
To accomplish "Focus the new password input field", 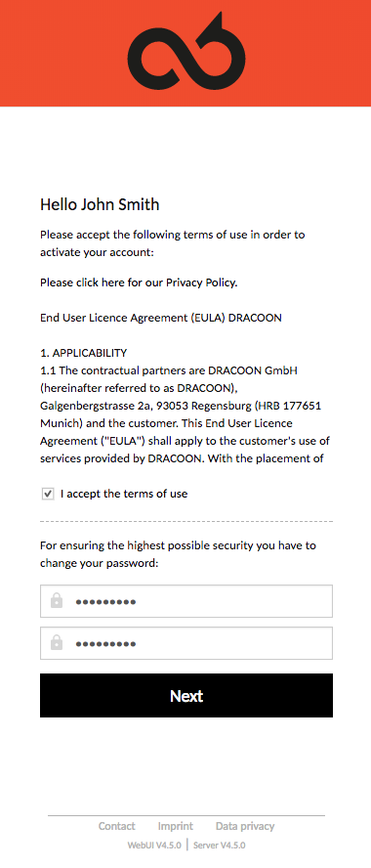I will tap(186, 601).
